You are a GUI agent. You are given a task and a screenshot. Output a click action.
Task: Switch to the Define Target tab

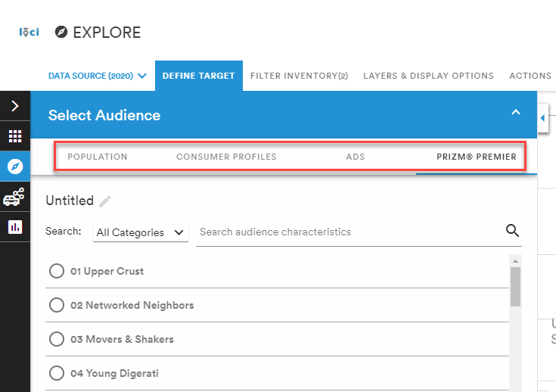click(x=198, y=76)
